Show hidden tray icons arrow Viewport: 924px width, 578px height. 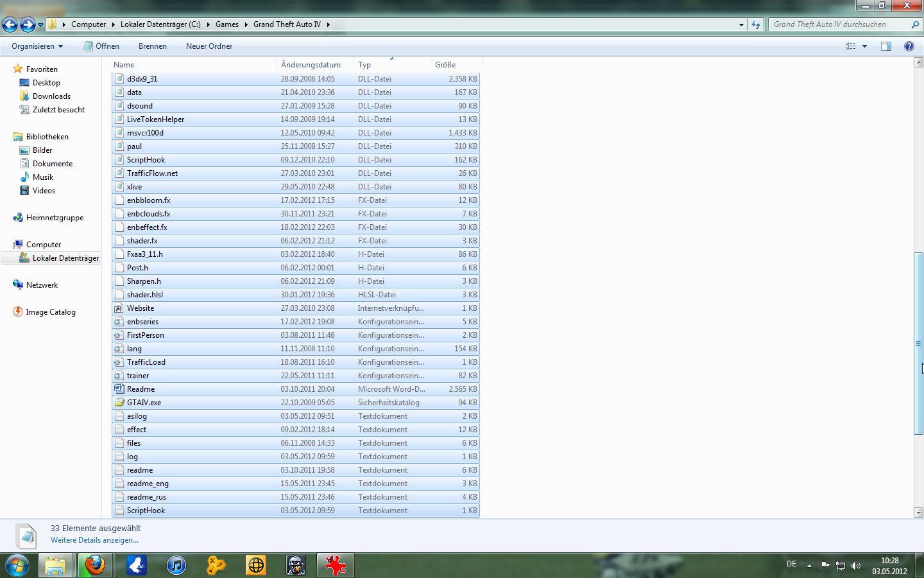(x=809, y=566)
